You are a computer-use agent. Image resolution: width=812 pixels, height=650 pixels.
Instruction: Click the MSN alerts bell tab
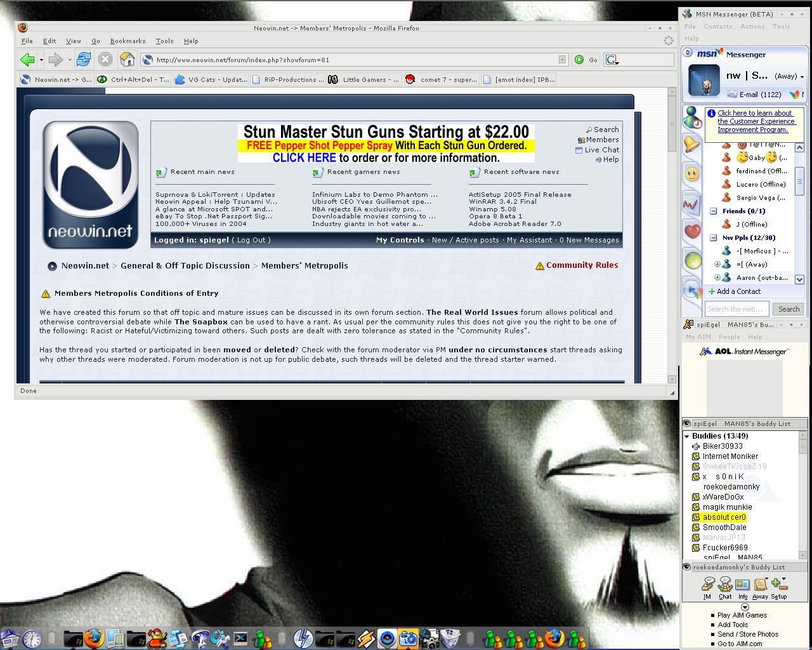point(692,145)
